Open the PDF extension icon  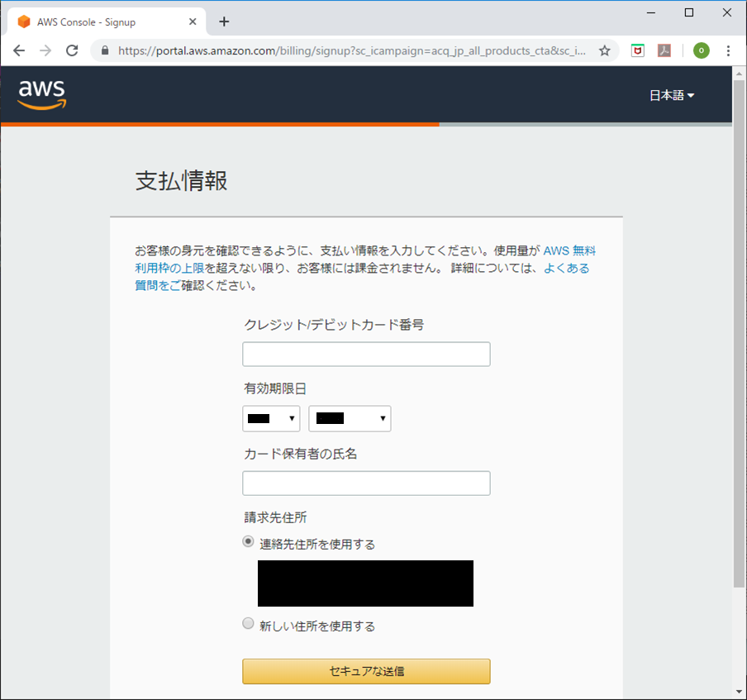click(664, 50)
